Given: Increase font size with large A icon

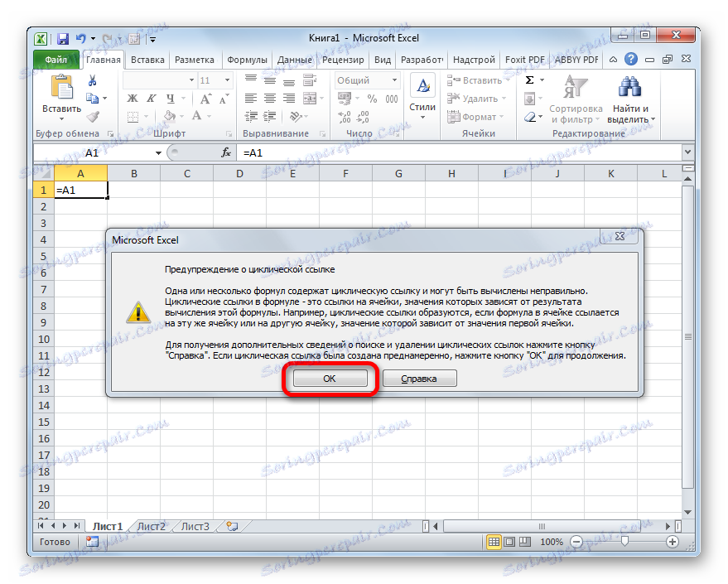Looking at the screenshot, I should coord(205,99).
